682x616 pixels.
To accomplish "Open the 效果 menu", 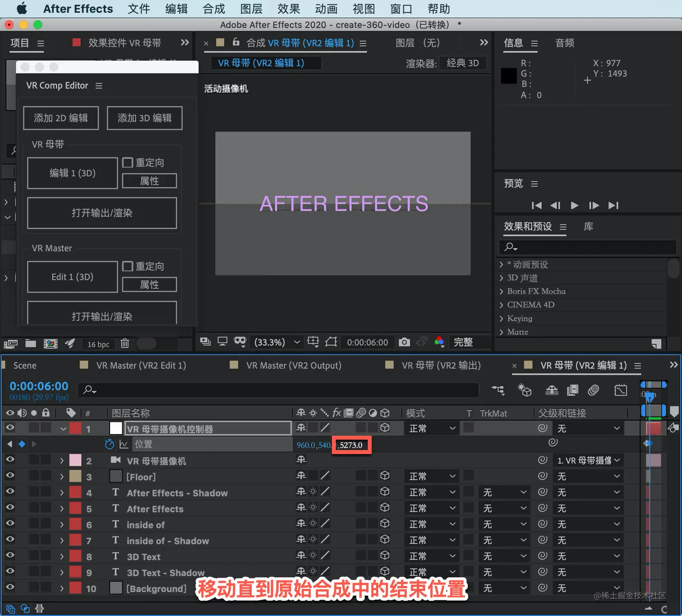I will point(289,9).
